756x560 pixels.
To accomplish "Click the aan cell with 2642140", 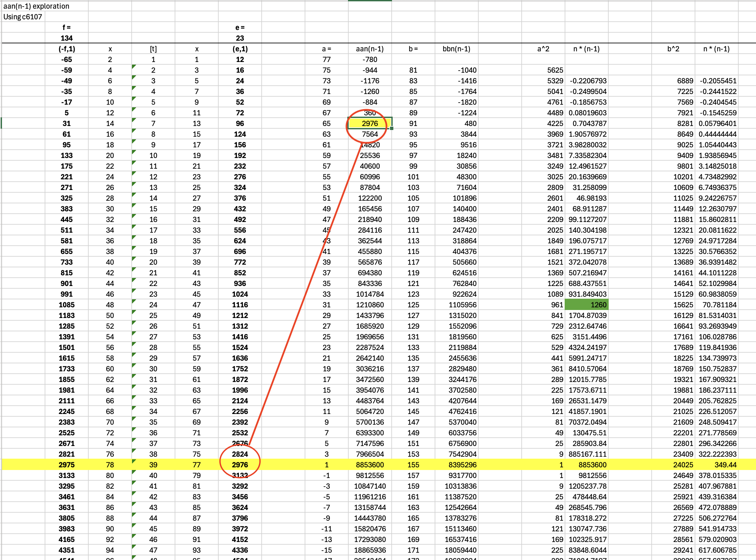I will point(370,358).
